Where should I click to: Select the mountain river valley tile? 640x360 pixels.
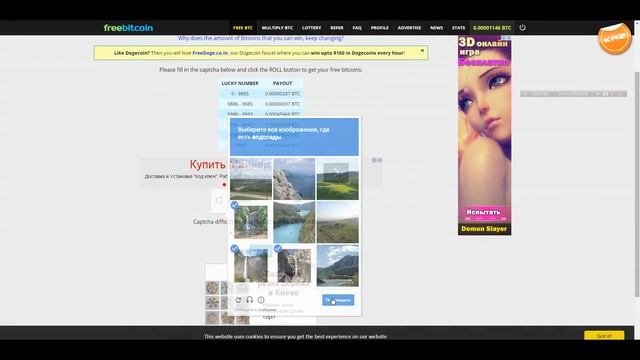click(x=338, y=265)
